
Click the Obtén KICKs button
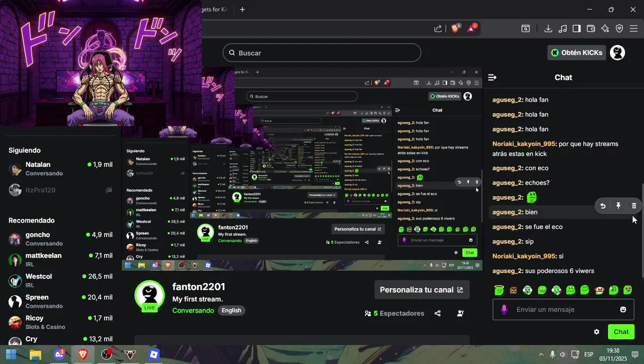tap(577, 53)
